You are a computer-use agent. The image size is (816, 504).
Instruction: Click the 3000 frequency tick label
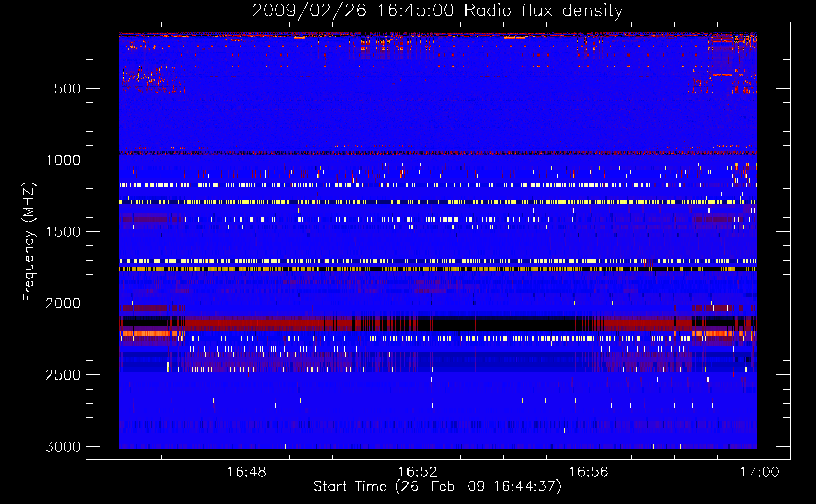(x=63, y=447)
